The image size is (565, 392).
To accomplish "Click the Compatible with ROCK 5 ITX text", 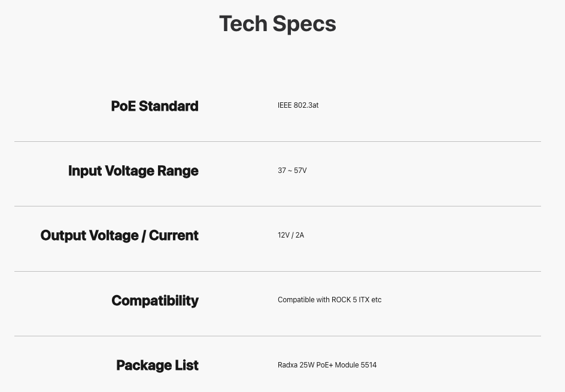I will point(329,300).
